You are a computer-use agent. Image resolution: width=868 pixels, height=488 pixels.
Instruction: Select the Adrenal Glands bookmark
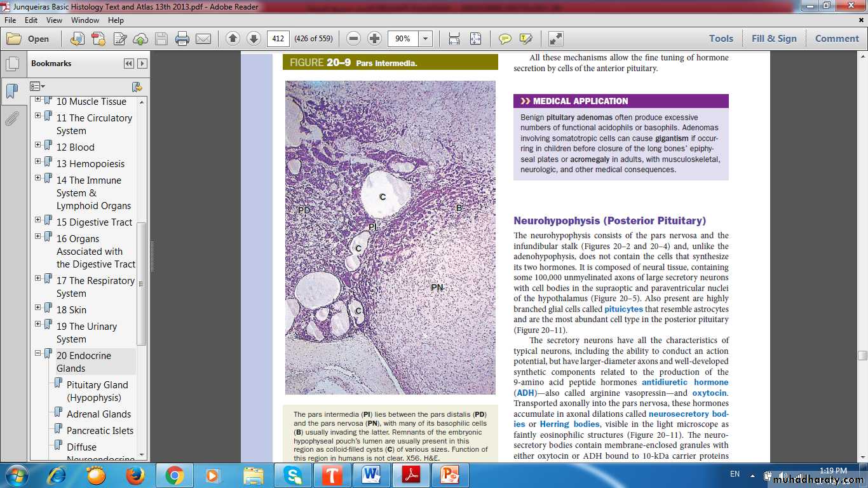(x=98, y=414)
